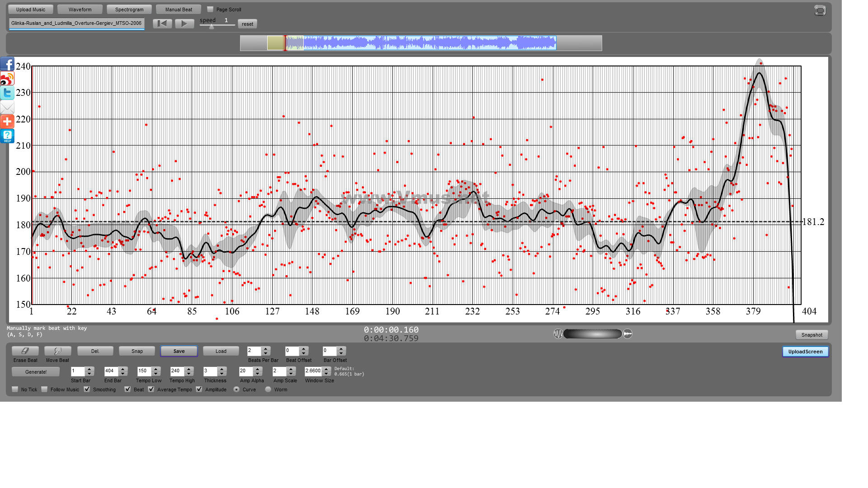
Task: Open the Help question-mark sidebar icon
Action: click(7, 136)
